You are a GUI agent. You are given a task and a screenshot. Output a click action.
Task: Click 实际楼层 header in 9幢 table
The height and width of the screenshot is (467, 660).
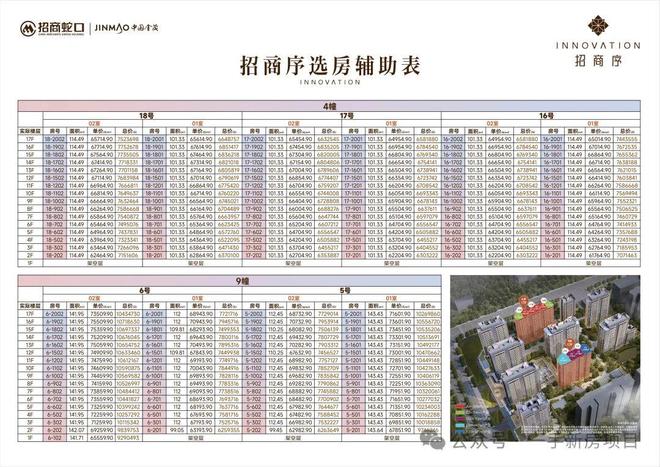pos(30,306)
